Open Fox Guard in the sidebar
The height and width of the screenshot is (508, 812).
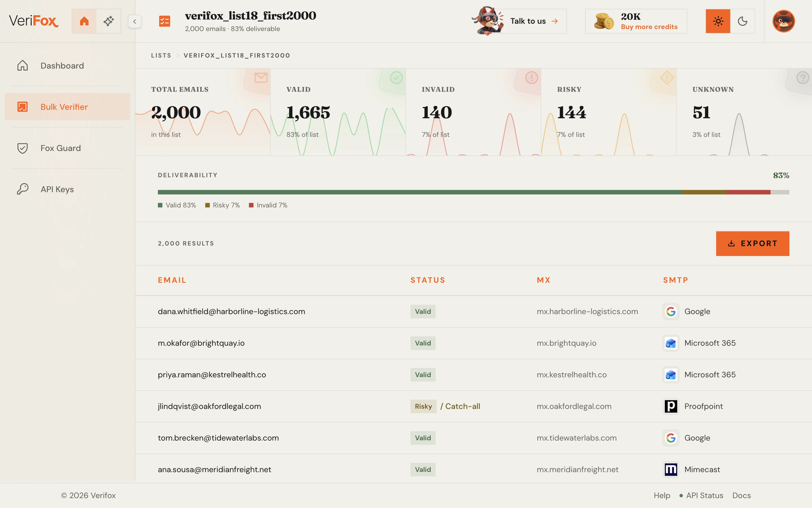67,148
